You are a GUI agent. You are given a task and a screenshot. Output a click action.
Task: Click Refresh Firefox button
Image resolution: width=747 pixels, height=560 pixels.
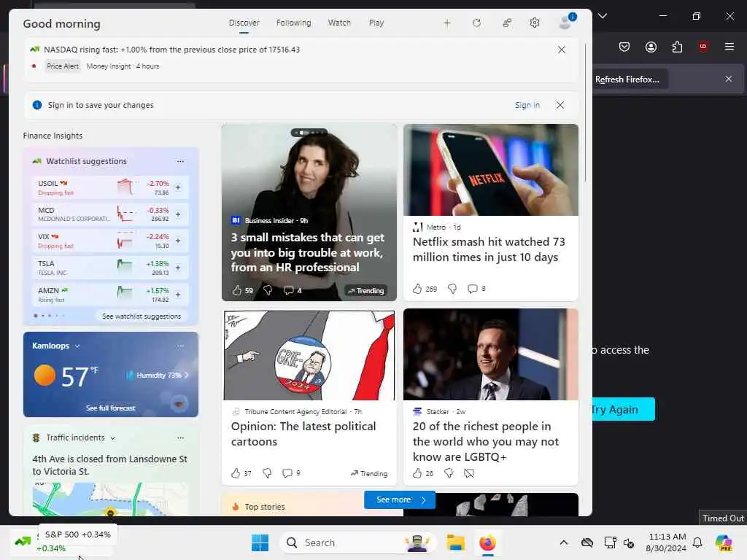[x=630, y=79]
